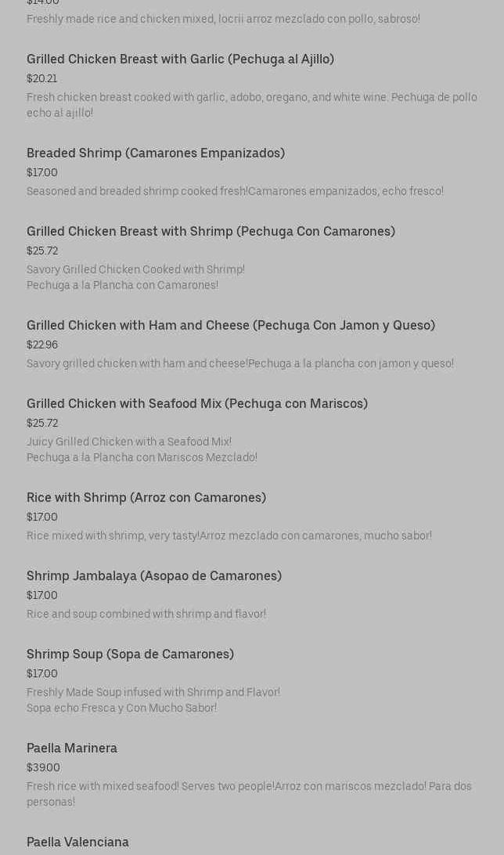
Task: Click "Juicy Grilled Chicken with a Seafood Mix" text
Action: 129,442
